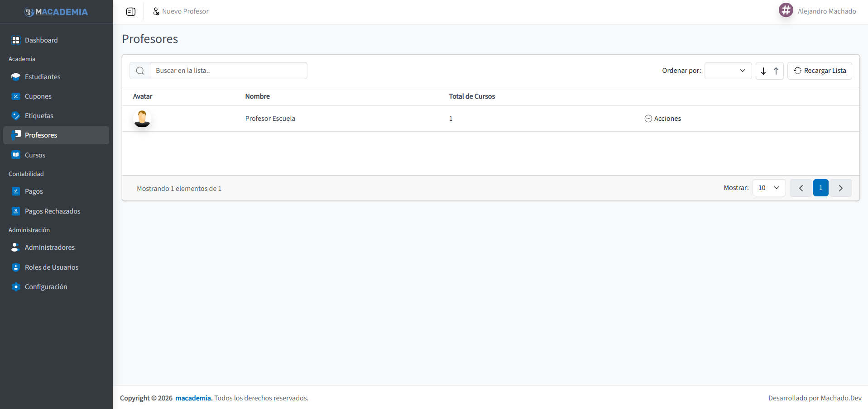This screenshot has height=409, width=868.
Task: Select the Cursos book icon
Action: tap(15, 154)
